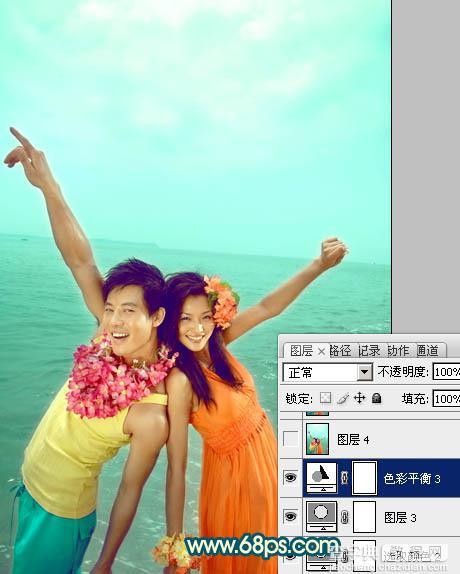Select 图层 3 adjustment layer thumbnail

321,517
